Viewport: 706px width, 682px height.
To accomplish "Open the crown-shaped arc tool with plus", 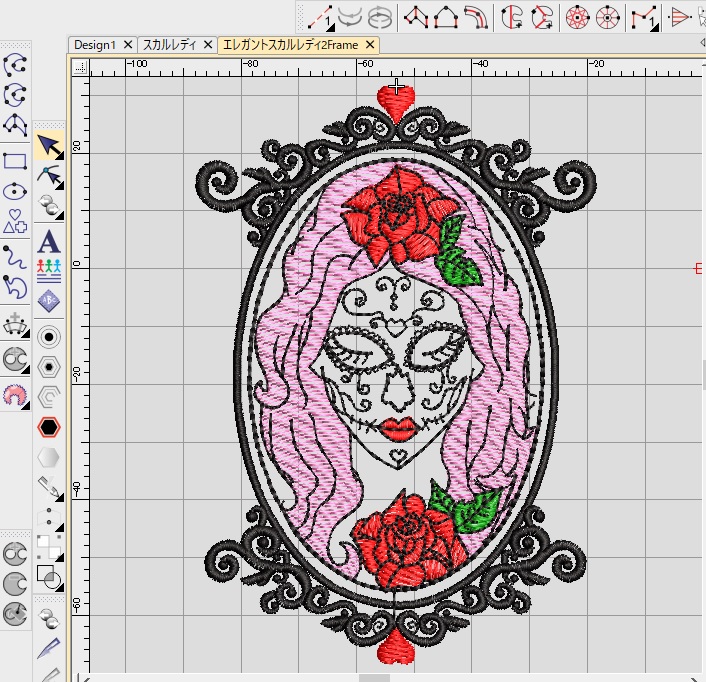I will click(15, 324).
